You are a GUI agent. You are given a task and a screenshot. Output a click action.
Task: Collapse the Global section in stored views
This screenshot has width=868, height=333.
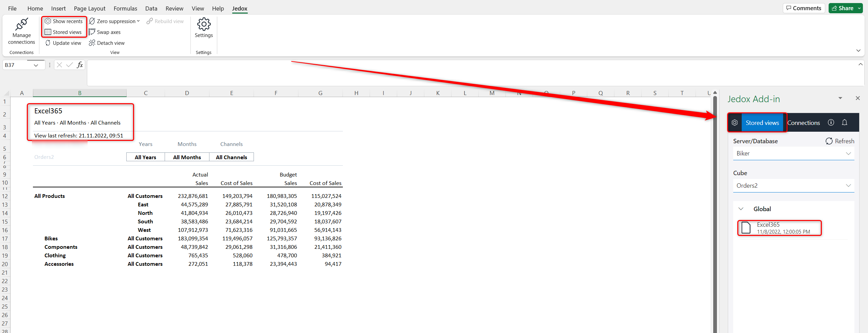tap(741, 209)
